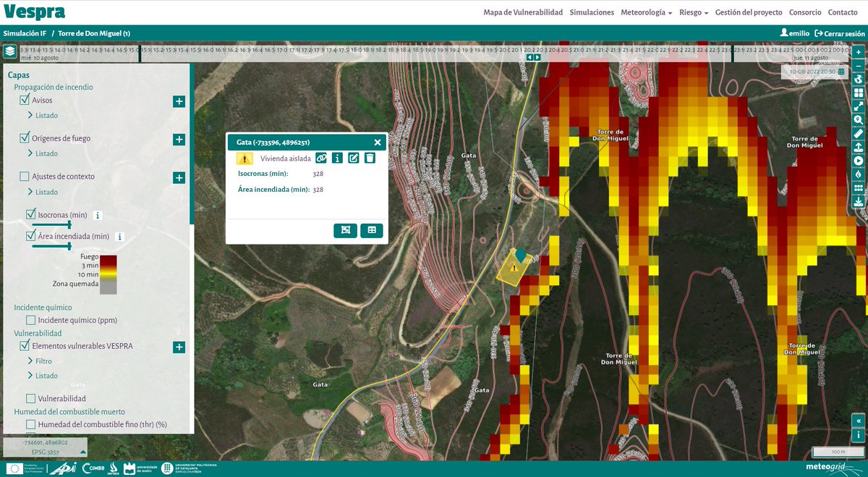Image resolution: width=868 pixels, height=477 pixels.
Task: Click the meteogrid logo link
Action: (x=834, y=467)
